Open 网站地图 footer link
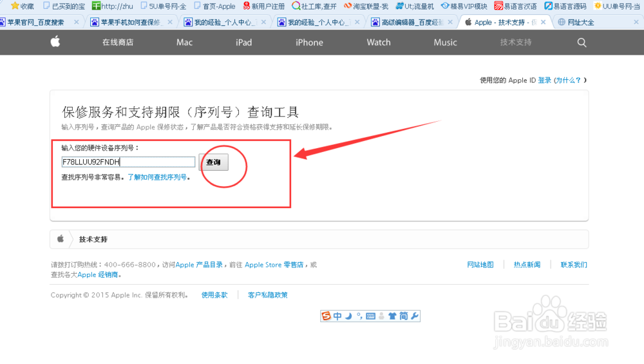Viewport: 644px width, 364px height. click(x=480, y=265)
